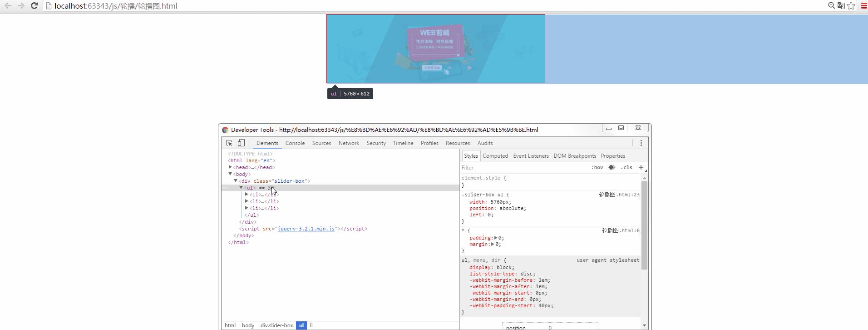Select li in the breadcrumb bar
This screenshot has width=868, height=330.
pos(311,325)
